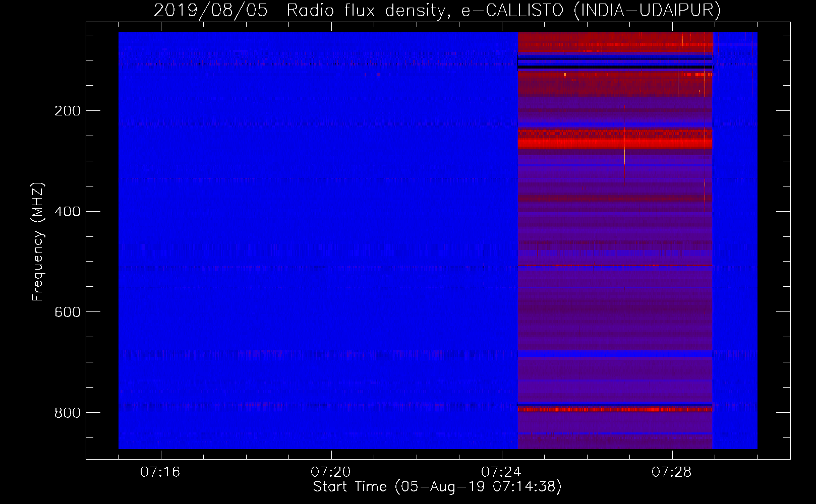The height and width of the screenshot is (504, 816).
Task: Click the plot title 'Radio flux density, e-CALLISTO (INDIA-UDAIPUR)'
Action: click(x=504, y=11)
